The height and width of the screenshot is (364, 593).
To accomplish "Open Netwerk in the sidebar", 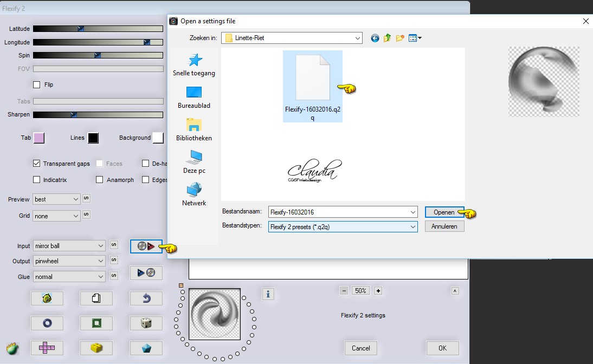I will (x=194, y=195).
